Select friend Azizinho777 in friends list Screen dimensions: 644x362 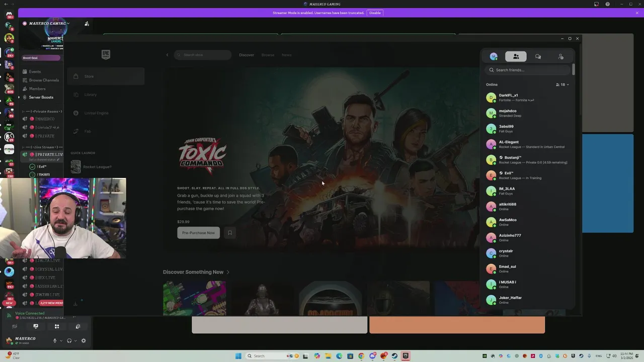click(x=527, y=238)
